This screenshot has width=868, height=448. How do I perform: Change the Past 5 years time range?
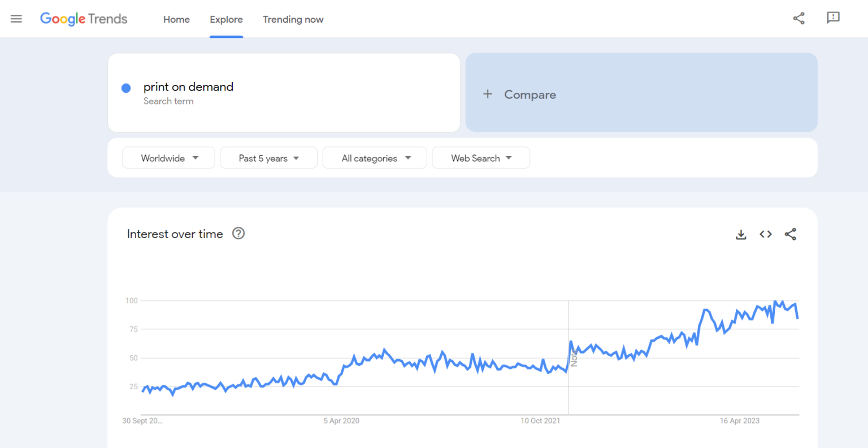coord(268,158)
